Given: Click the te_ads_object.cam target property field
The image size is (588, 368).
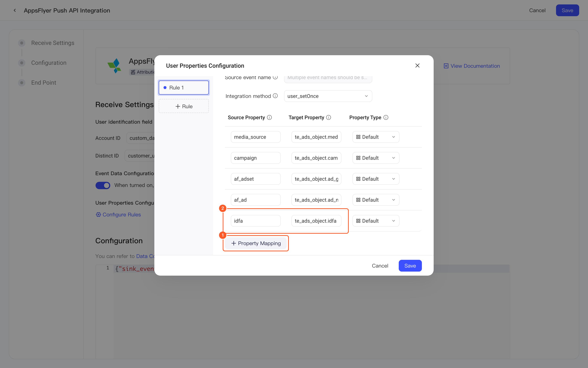Looking at the screenshot, I should (316, 158).
